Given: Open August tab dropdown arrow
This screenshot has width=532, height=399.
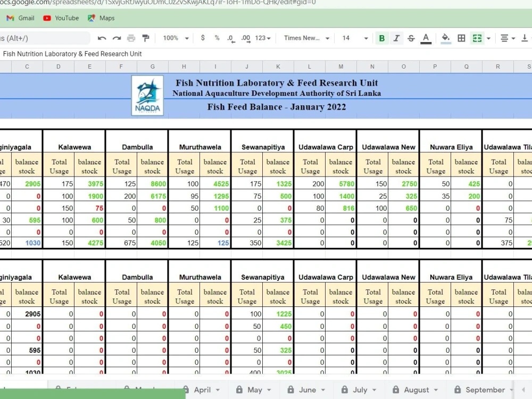Looking at the screenshot, I should click(x=436, y=390).
